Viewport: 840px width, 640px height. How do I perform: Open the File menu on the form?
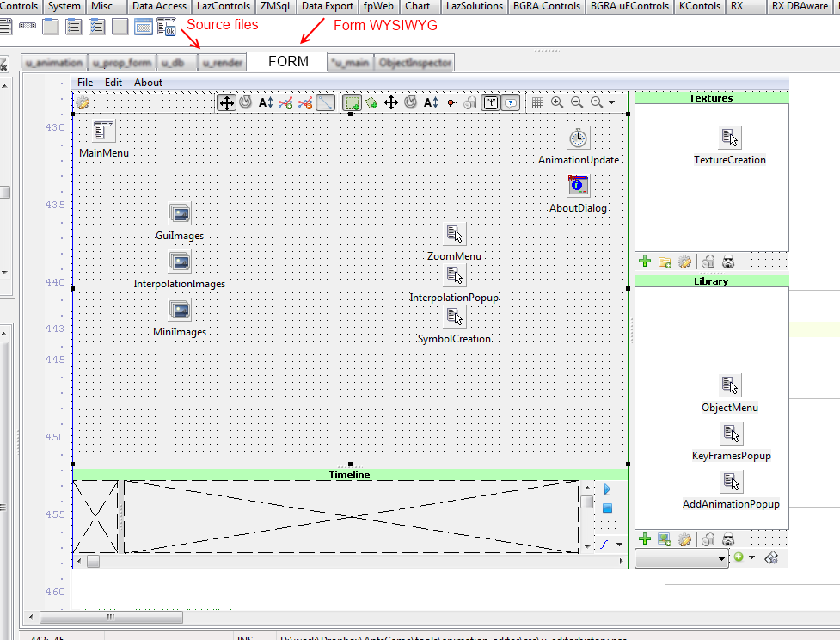(x=85, y=83)
